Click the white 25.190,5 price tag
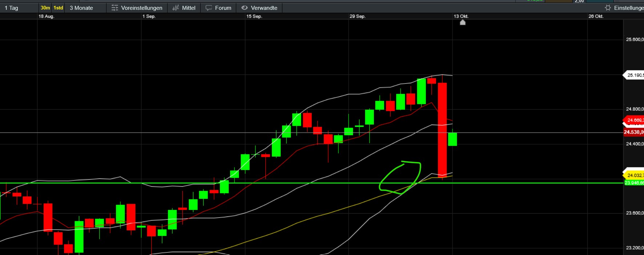This screenshot has width=644, height=255. coord(634,75)
